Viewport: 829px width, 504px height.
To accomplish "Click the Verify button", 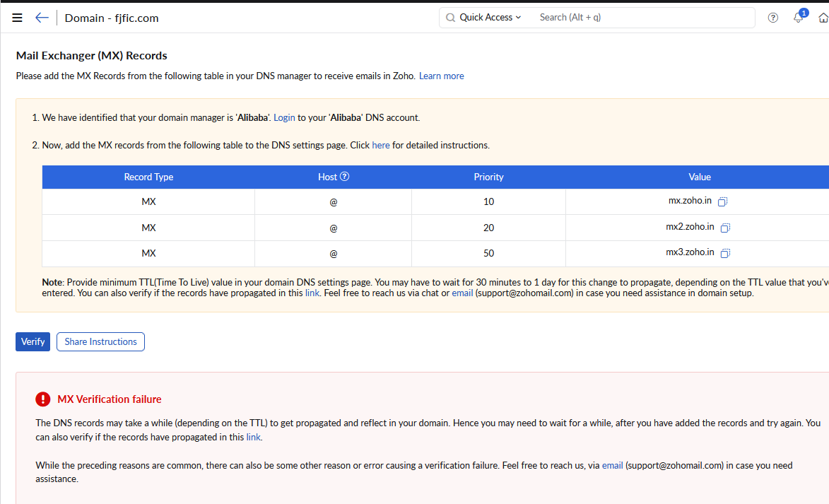I will click(33, 341).
